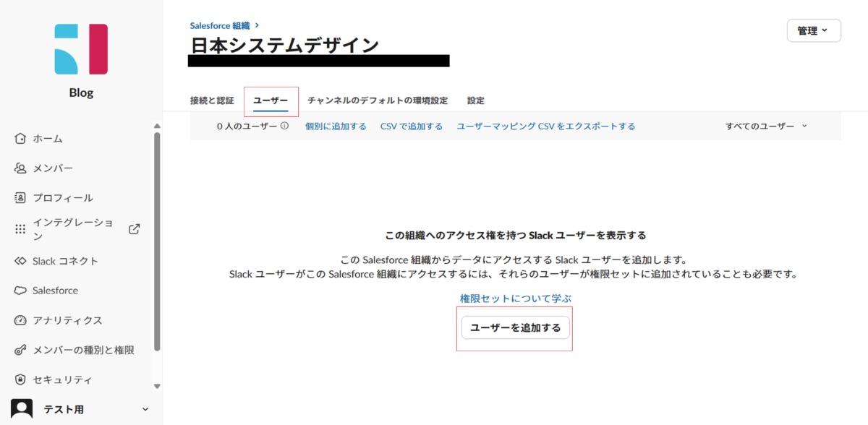Click the info icon beside 0人のユーザー
Image resolution: width=868 pixels, height=425 pixels.
(x=284, y=126)
